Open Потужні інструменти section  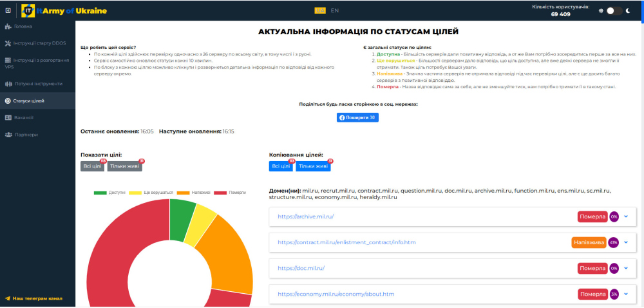point(37,84)
